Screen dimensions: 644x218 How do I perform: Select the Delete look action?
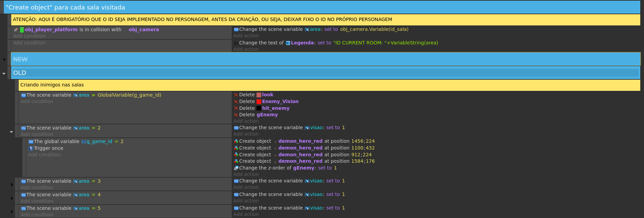(253, 95)
